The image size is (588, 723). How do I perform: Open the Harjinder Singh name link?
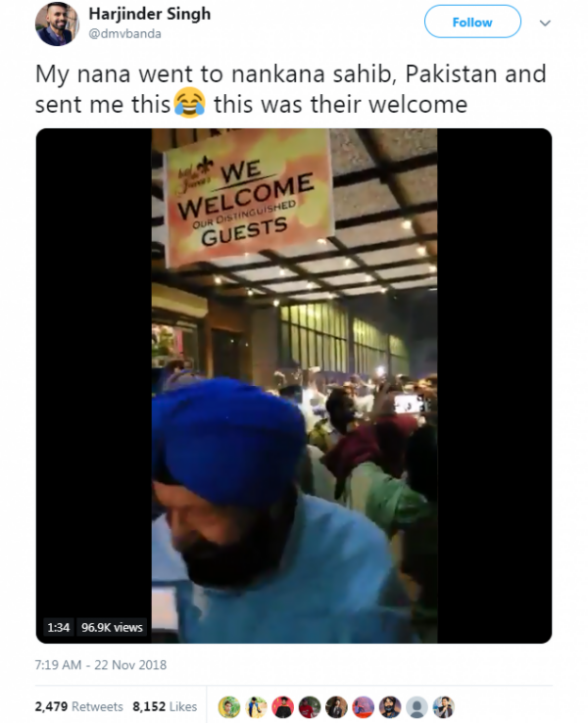pos(149,14)
